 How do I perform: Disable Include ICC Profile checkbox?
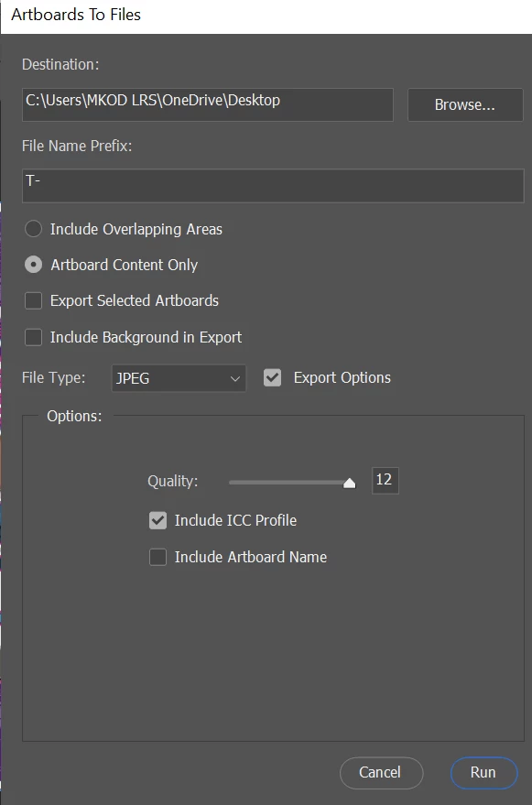click(x=158, y=520)
